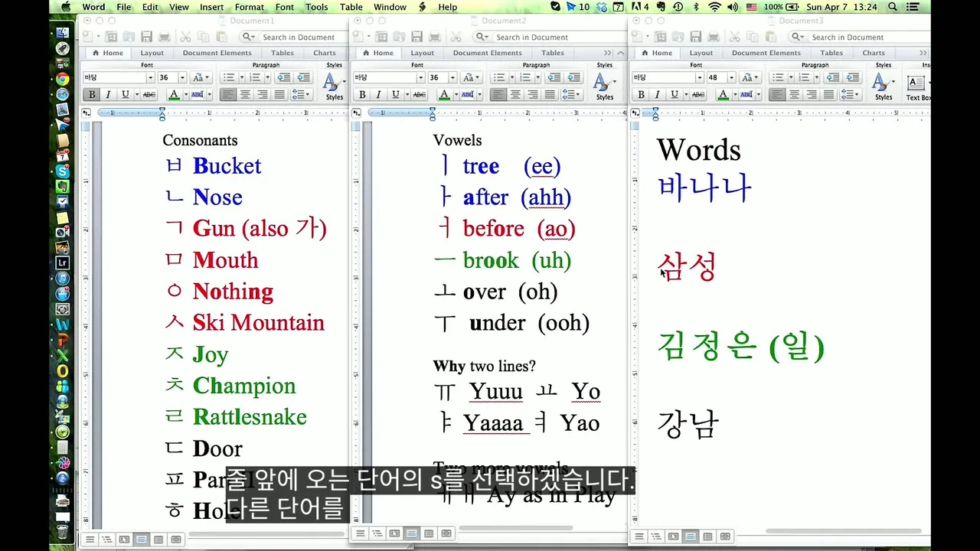Open the Insert menu in menu bar
Image resolution: width=980 pixels, height=551 pixels.
tap(212, 7)
